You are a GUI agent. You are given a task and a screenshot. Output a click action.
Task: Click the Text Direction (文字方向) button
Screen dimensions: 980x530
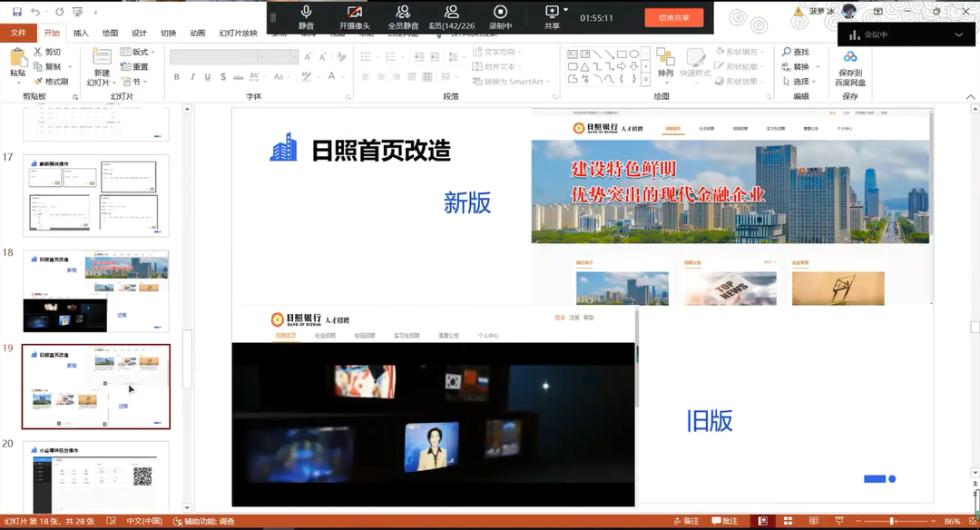click(496, 52)
